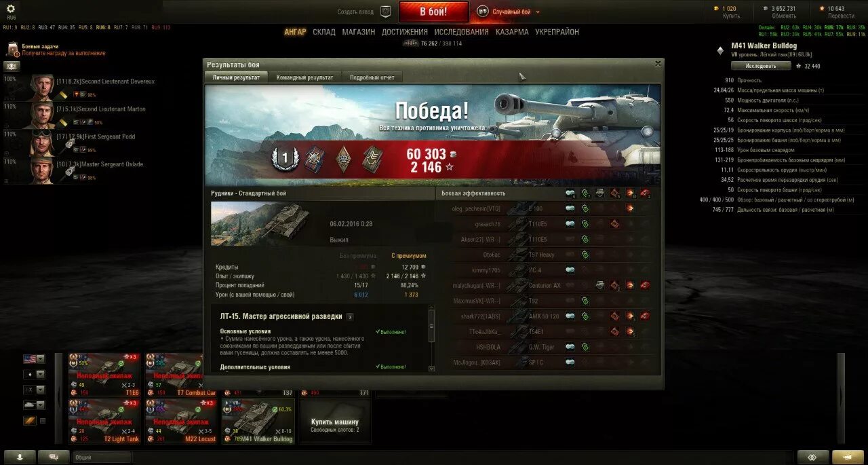Open the Подробный отчёт tab

[372, 77]
